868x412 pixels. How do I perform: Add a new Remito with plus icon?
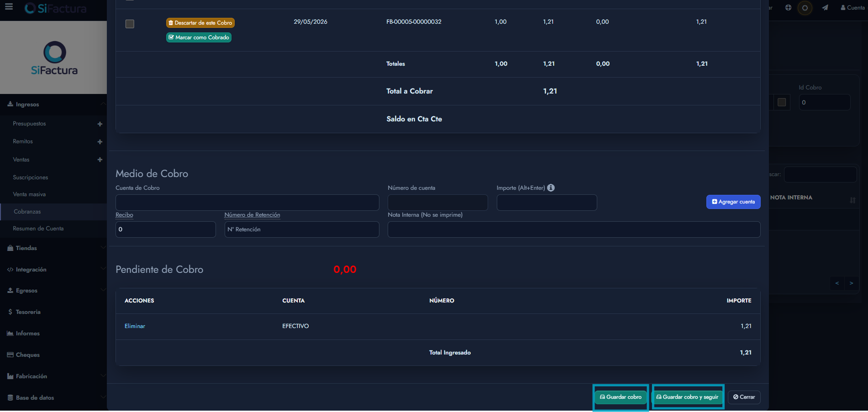coord(100,142)
